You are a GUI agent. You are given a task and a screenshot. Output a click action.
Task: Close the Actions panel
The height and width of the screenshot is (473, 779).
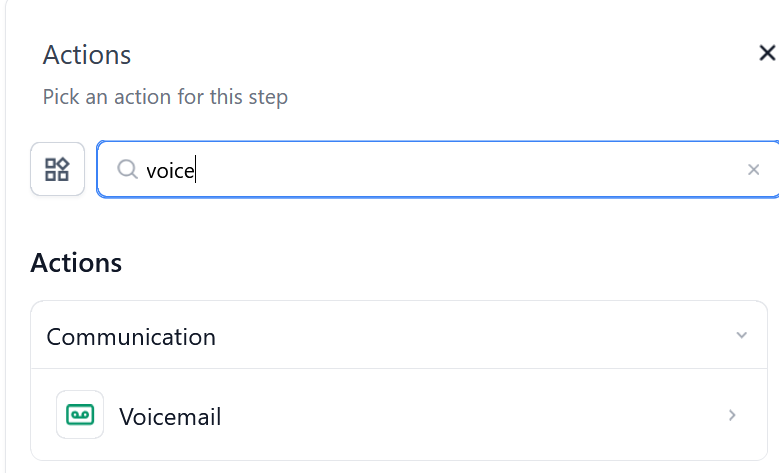pos(767,53)
